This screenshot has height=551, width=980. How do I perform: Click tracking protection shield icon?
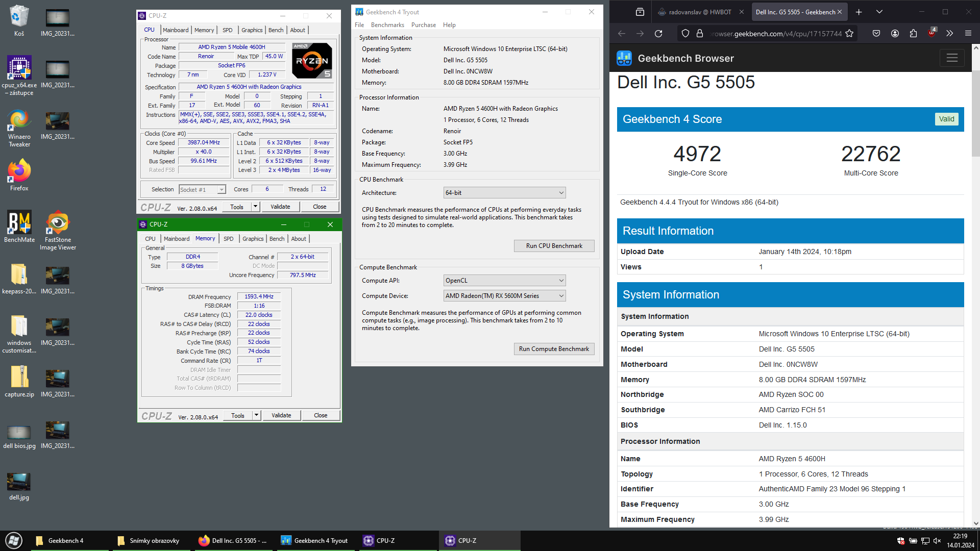click(x=685, y=33)
